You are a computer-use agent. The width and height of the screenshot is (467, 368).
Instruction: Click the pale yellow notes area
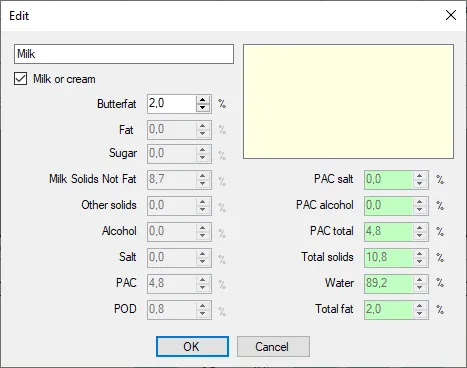pyautogui.click(x=348, y=101)
